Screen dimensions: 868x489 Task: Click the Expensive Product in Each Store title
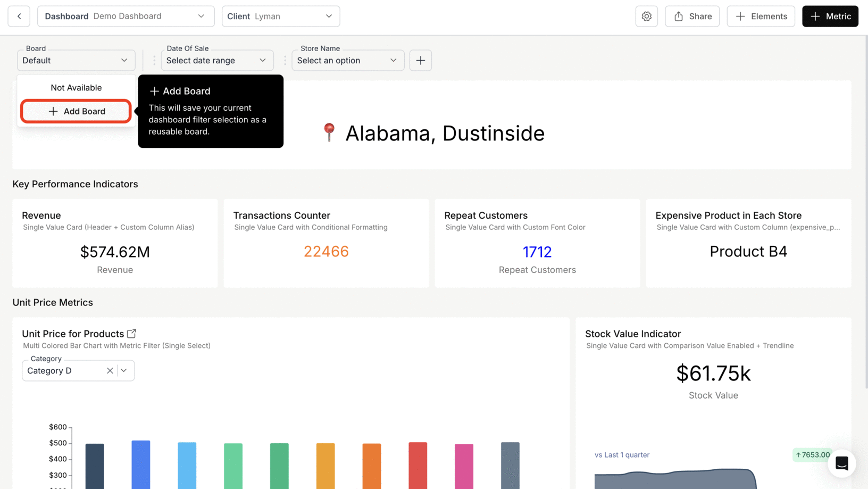[x=728, y=216]
